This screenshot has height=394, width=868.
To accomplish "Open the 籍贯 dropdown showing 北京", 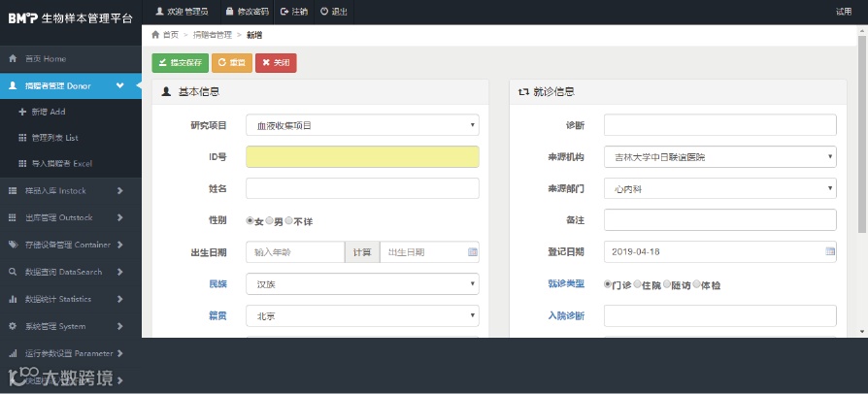I will click(362, 316).
